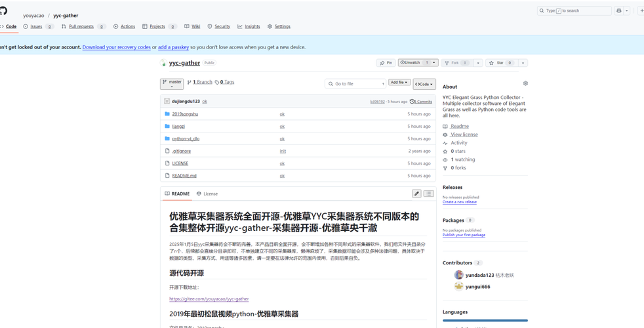Click the init commit message for .gitignore
The height and width of the screenshot is (328, 644).
tap(283, 151)
